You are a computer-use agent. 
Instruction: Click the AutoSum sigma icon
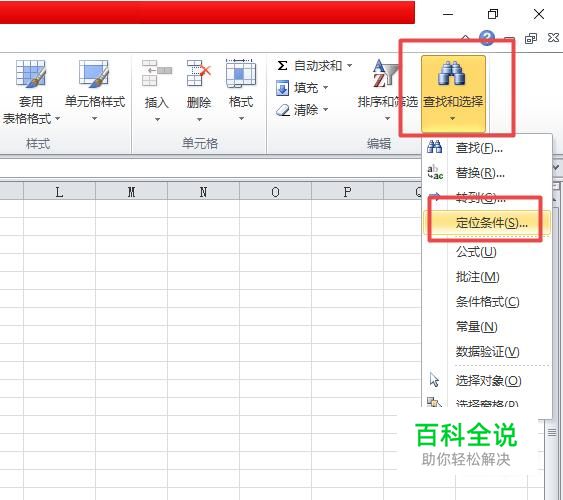pyautogui.click(x=282, y=66)
